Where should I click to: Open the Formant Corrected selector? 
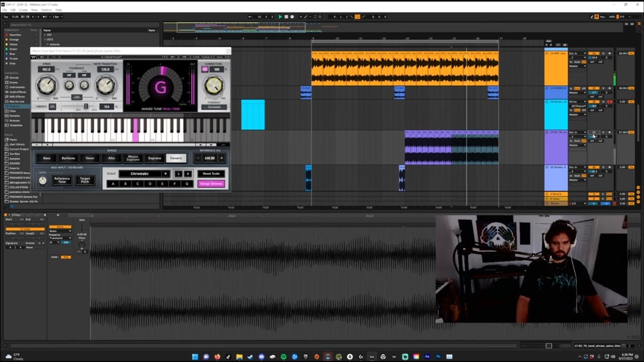pos(214,107)
